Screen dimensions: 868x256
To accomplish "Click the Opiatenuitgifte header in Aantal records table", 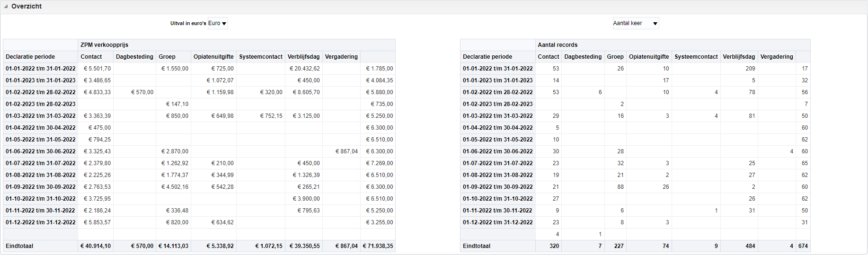I will (x=649, y=57).
